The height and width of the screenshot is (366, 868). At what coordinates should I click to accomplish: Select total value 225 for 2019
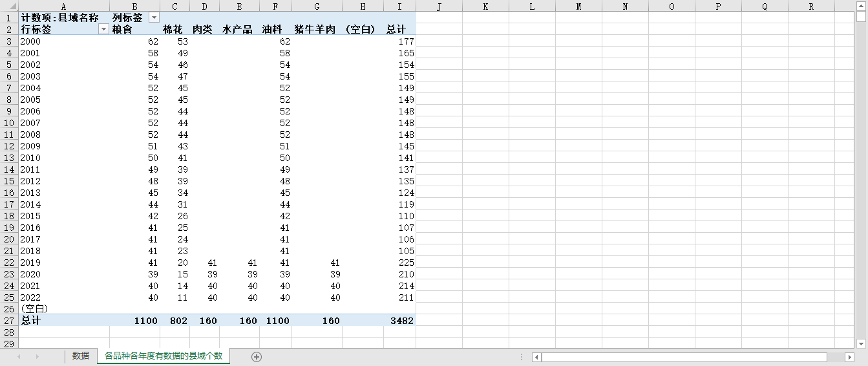click(x=399, y=262)
